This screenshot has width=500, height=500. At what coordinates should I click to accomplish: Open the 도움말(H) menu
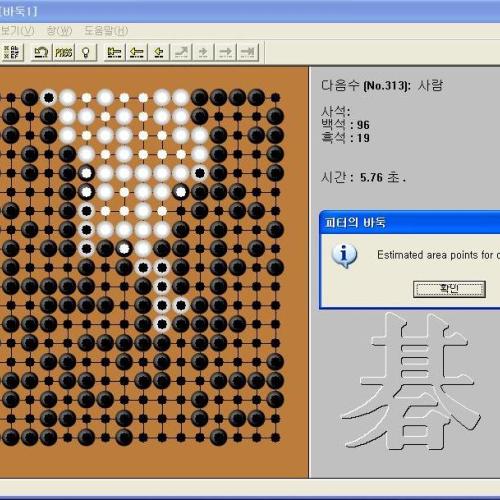coord(106,31)
